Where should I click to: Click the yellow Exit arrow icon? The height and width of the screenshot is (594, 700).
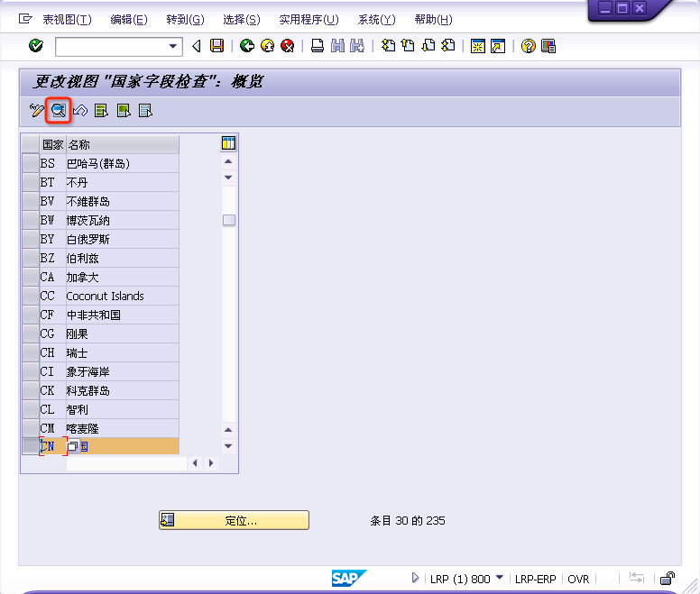(267, 45)
